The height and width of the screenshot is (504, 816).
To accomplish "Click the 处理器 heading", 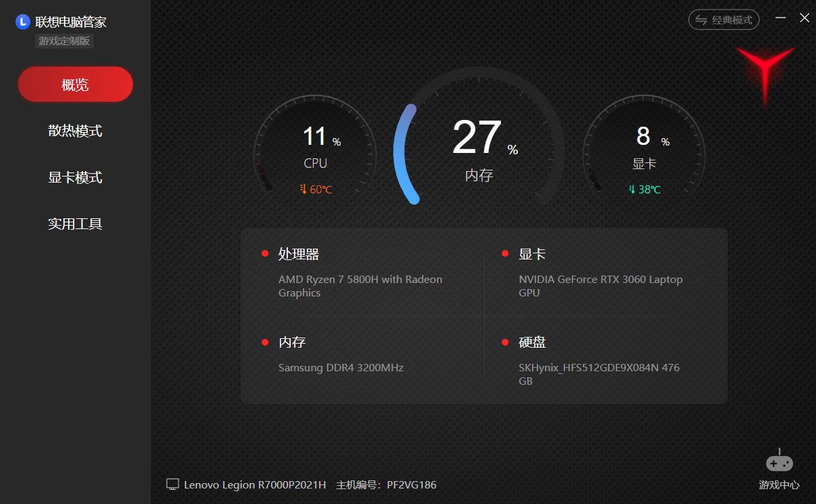I will pyautogui.click(x=299, y=254).
